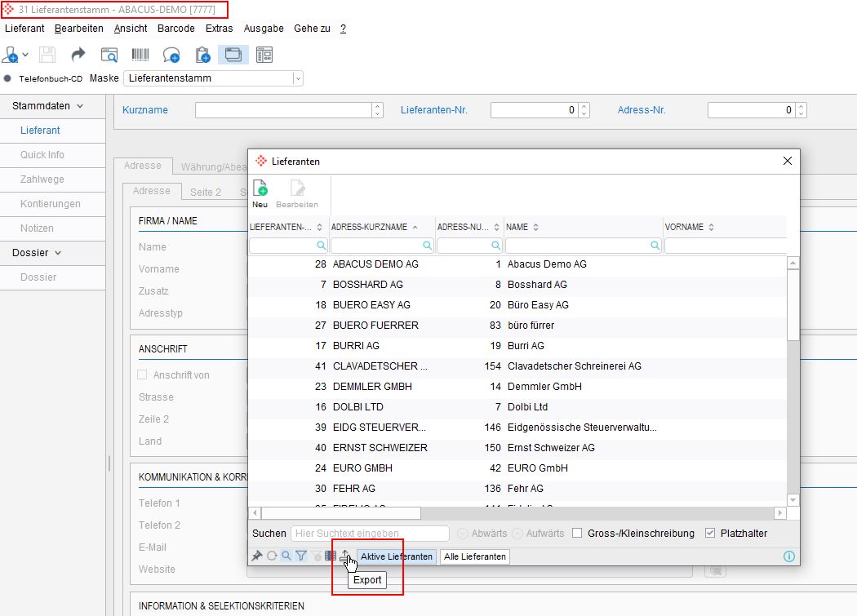Screen dimensions: 857x616
Task: Open the Bearbeiten menu
Action: pyautogui.click(x=78, y=29)
